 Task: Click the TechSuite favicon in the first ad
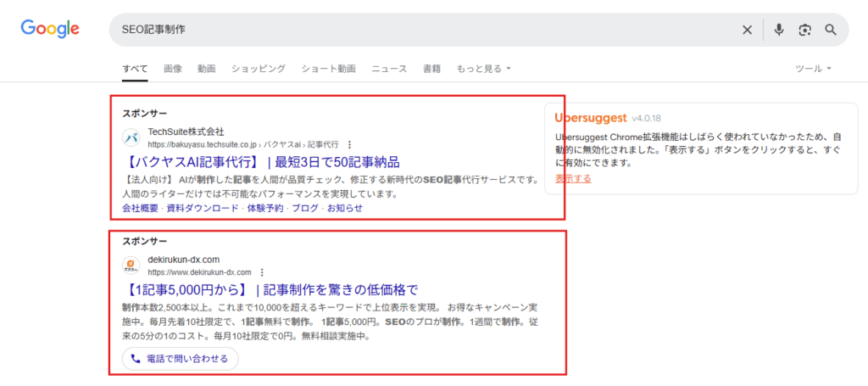click(x=131, y=137)
